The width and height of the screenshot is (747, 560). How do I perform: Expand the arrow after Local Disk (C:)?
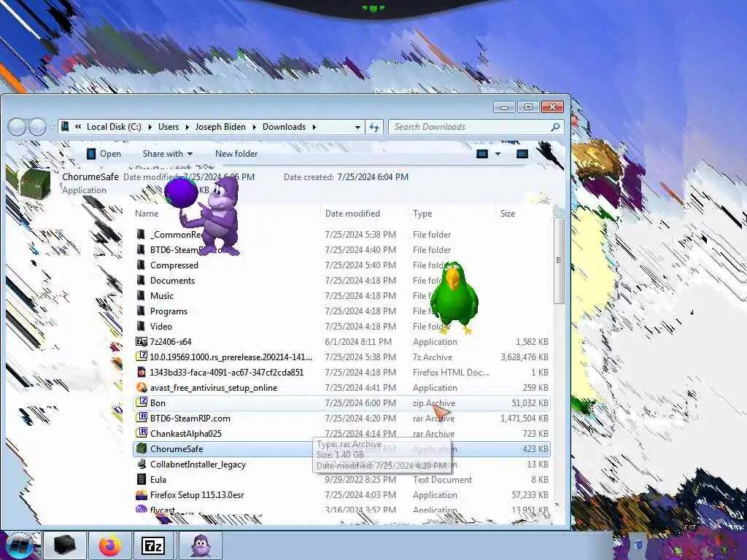150,127
